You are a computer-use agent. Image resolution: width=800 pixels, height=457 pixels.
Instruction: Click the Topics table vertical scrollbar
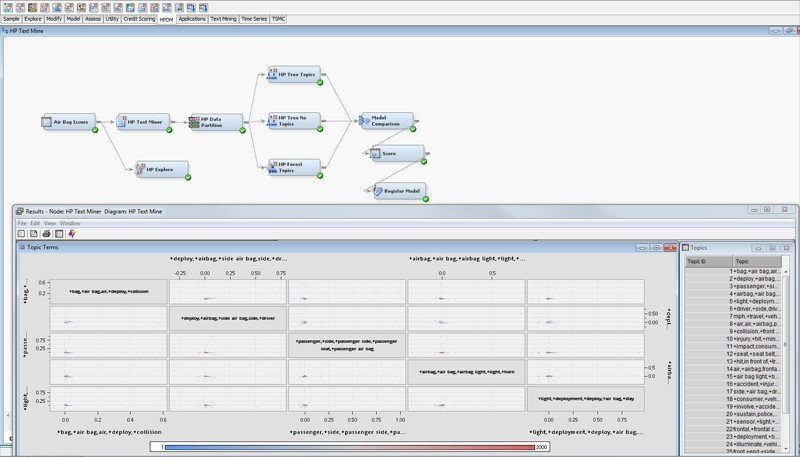click(x=786, y=361)
